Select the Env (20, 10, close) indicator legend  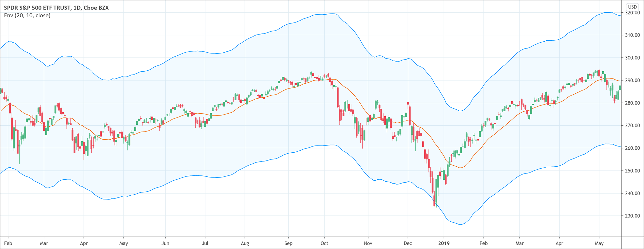point(27,15)
